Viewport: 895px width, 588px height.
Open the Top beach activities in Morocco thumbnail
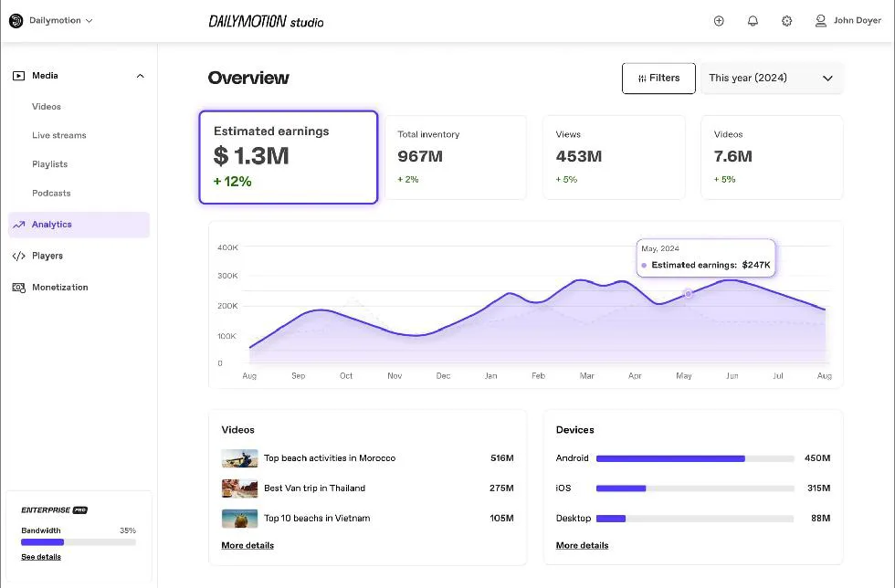[239, 458]
